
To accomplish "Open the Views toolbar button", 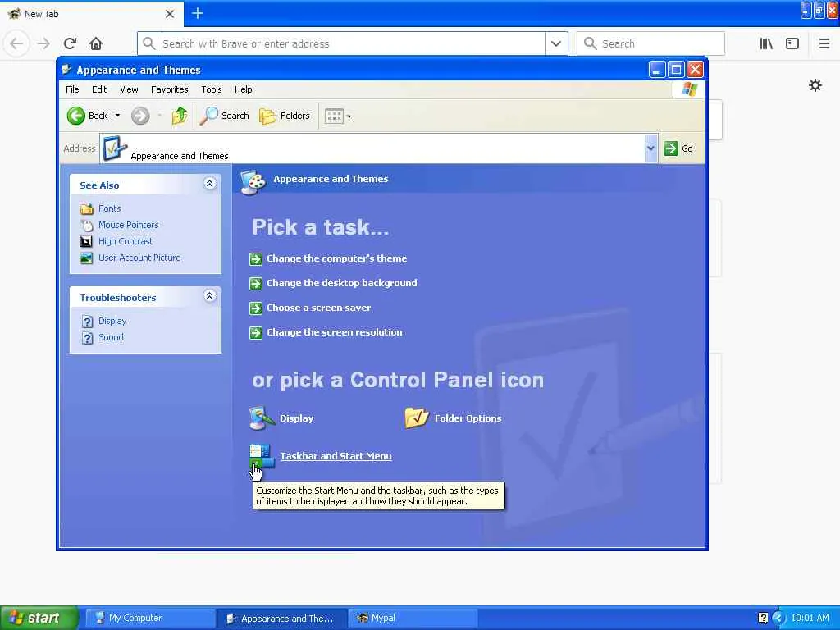I will (x=335, y=116).
